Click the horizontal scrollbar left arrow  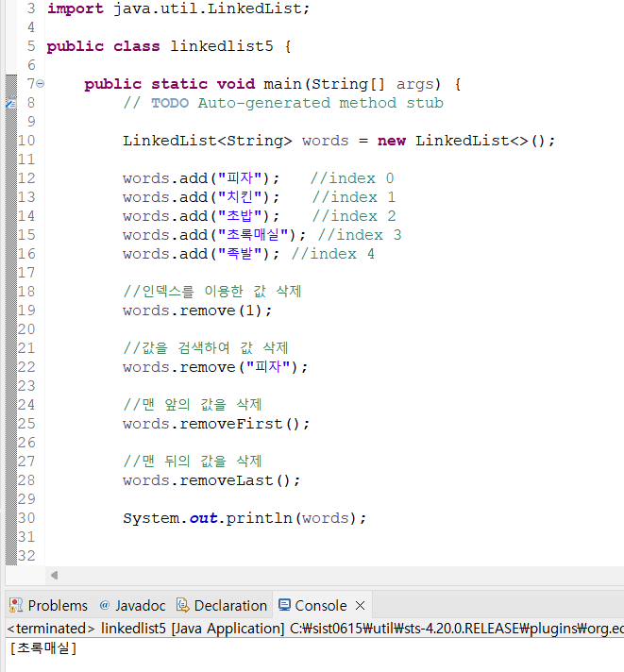[54, 575]
